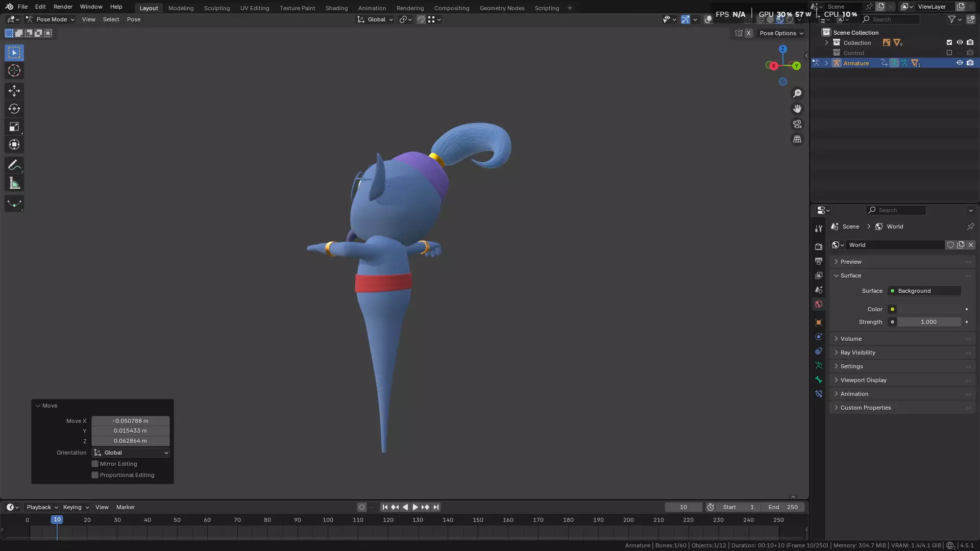Screen dimensions: 980x551
Task: Open the Render properties tab
Action: coord(819,246)
